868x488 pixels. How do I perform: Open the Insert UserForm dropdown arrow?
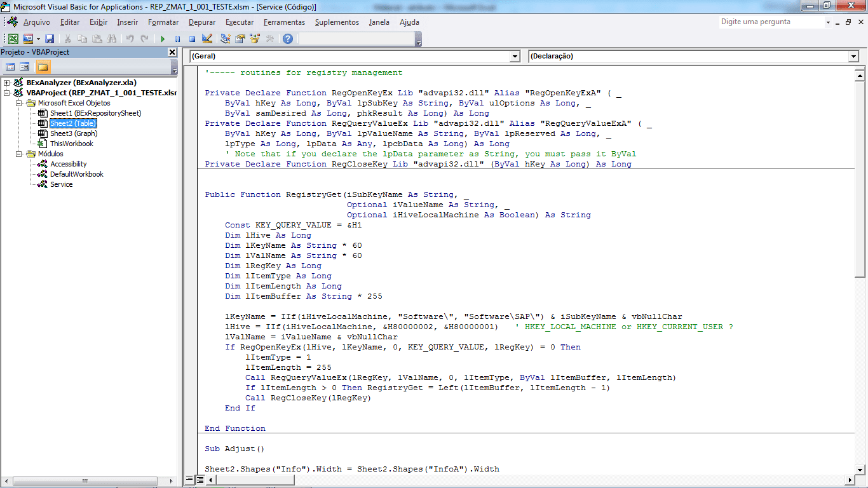[x=38, y=39]
